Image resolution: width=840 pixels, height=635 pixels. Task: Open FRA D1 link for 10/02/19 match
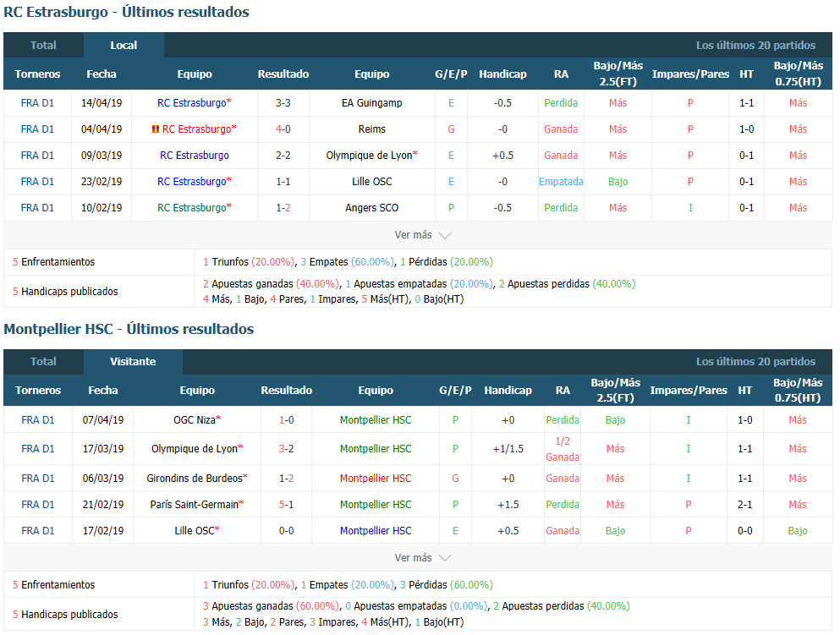coord(37,208)
